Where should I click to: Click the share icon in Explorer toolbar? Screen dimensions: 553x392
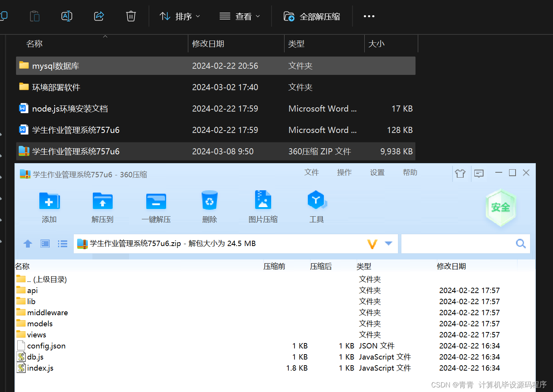(x=99, y=16)
